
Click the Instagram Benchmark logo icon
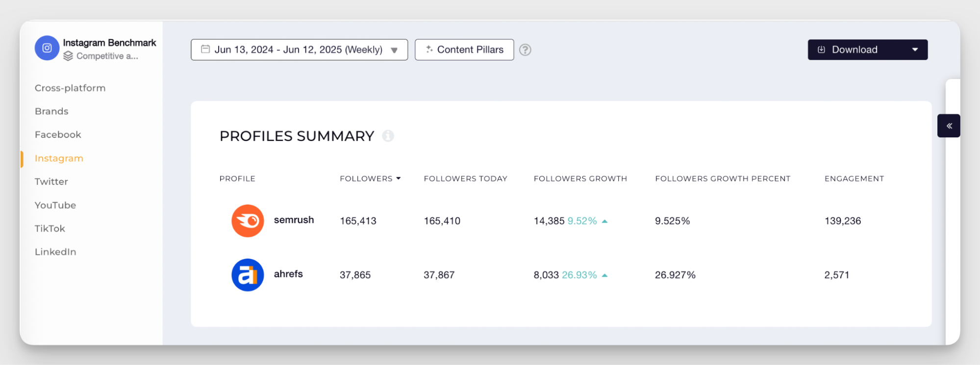click(47, 48)
